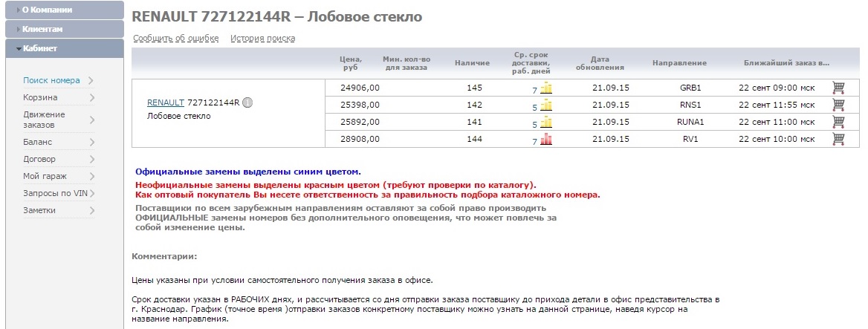Screen dimensions: 868x329
Task: Follow the RENAULT brand link in table
Action: coord(166,102)
